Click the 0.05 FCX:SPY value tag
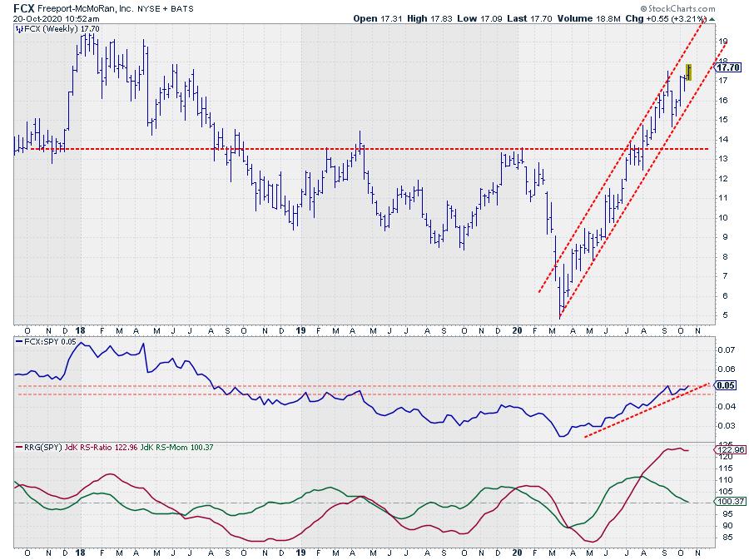 click(x=724, y=386)
